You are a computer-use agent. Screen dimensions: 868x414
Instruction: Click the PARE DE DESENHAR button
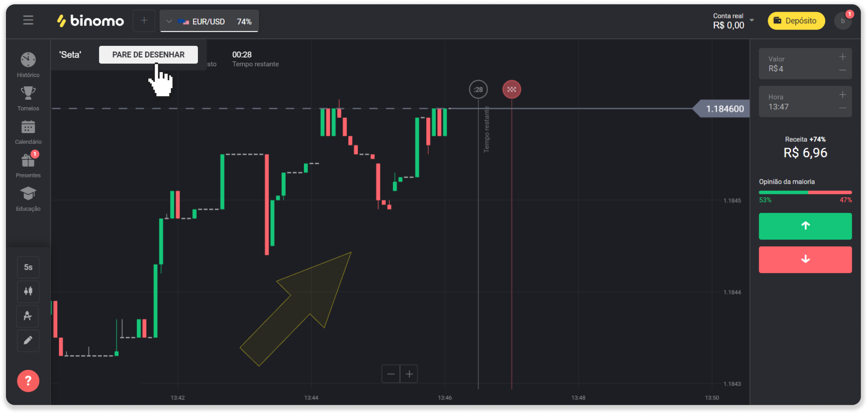coord(148,55)
